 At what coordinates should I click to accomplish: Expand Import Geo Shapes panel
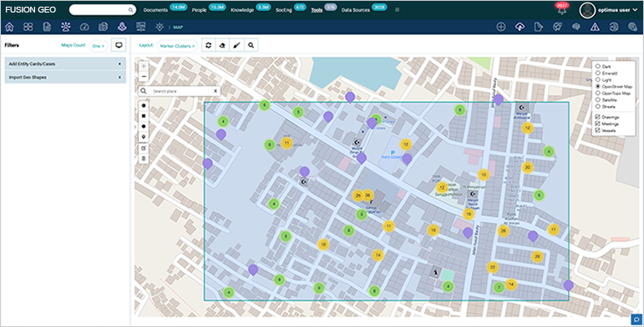pos(65,77)
